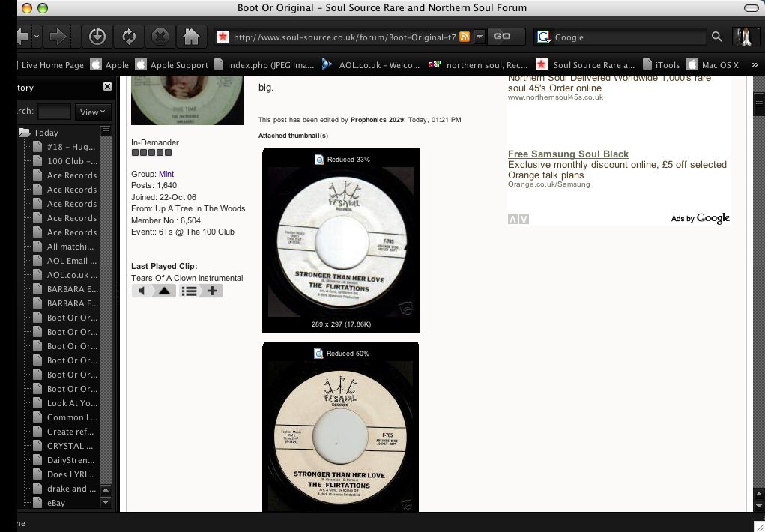Focus the Google search field
The width and height of the screenshot is (765, 532).
pyautogui.click(x=629, y=37)
